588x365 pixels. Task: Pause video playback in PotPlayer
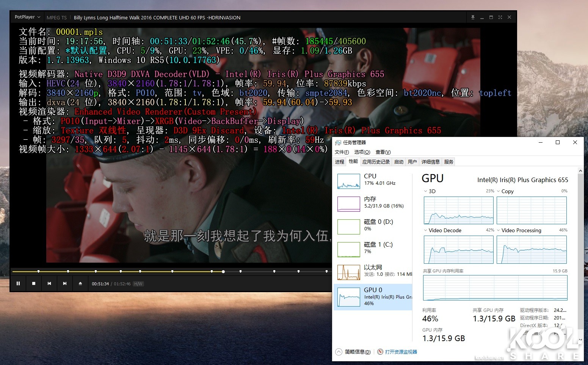pos(18,283)
